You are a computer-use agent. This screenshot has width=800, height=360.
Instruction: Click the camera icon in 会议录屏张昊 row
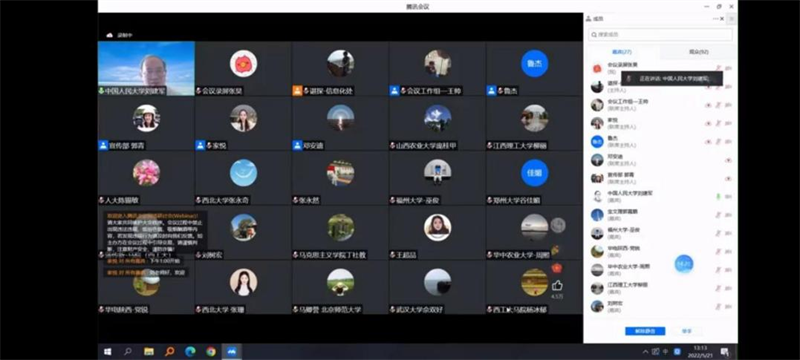pyautogui.click(x=728, y=68)
